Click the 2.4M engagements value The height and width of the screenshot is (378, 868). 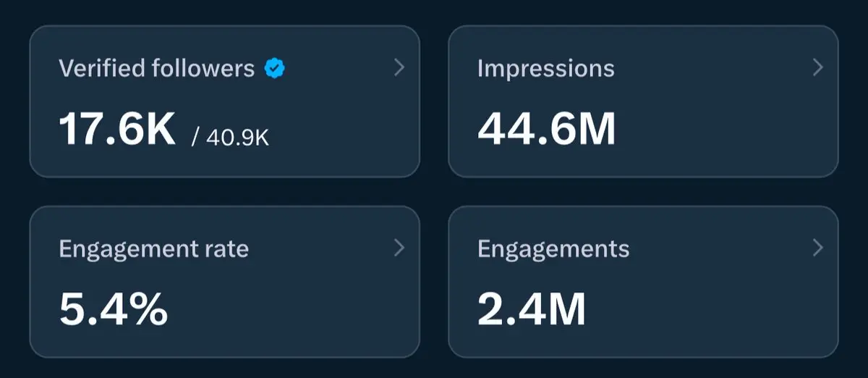point(531,310)
